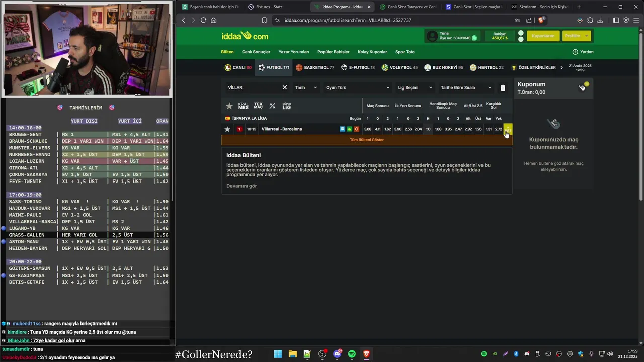Toggle the percent odds filter
Viewport: 644px width, 362px height.
click(x=272, y=106)
